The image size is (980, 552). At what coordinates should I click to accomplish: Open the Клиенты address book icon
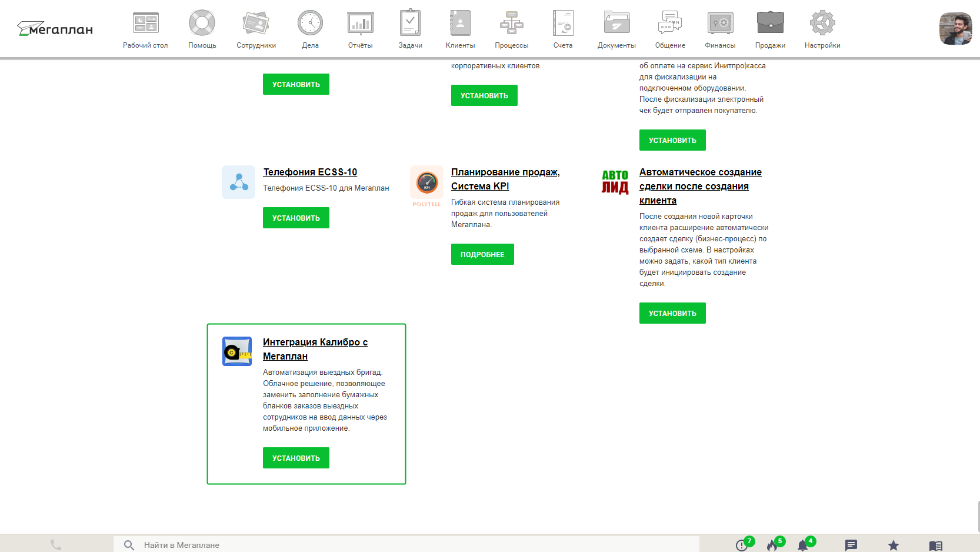point(460,23)
